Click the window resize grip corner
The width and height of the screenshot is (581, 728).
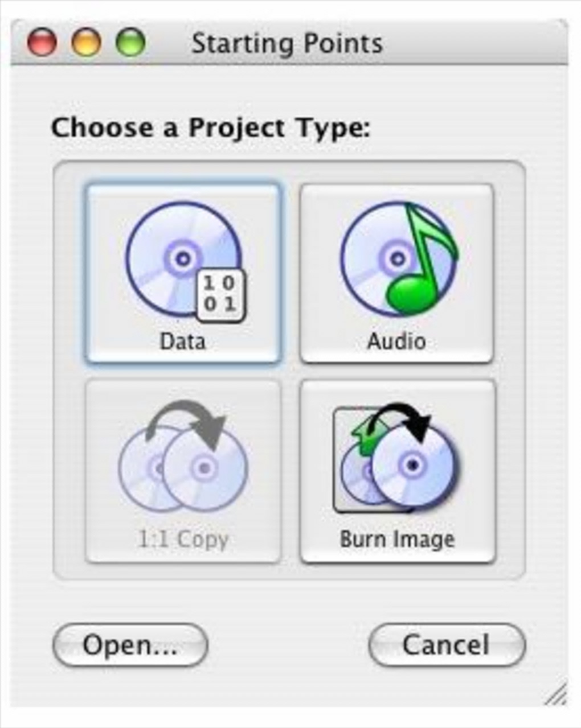point(557,694)
